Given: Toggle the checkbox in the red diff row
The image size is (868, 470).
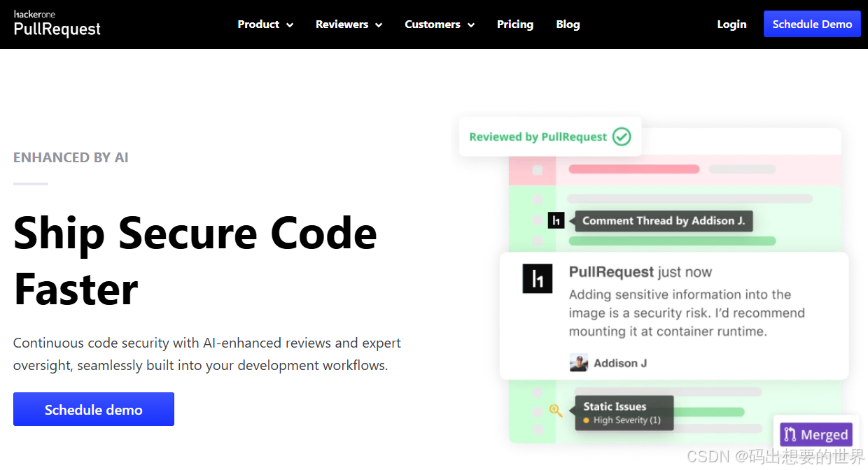Looking at the screenshot, I should 538,170.
